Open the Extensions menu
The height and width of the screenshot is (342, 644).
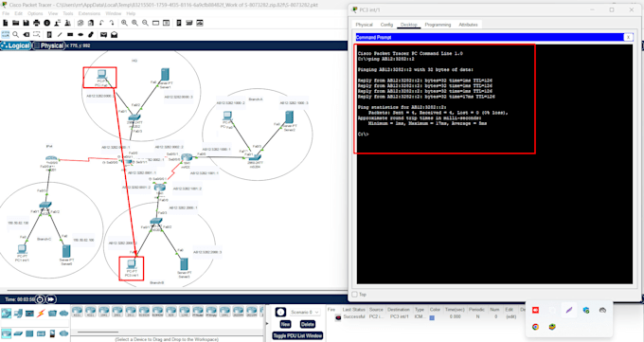(x=89, y=13)
